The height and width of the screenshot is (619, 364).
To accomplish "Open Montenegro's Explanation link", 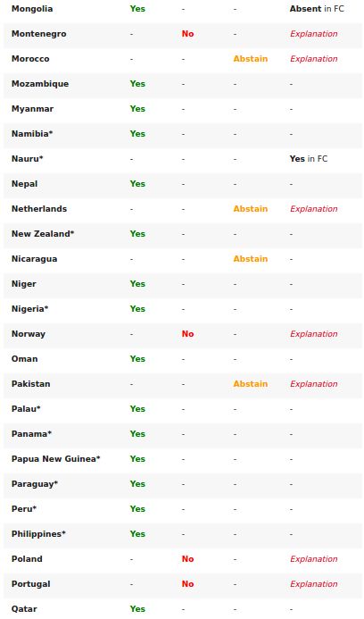I will click(313, 34).
